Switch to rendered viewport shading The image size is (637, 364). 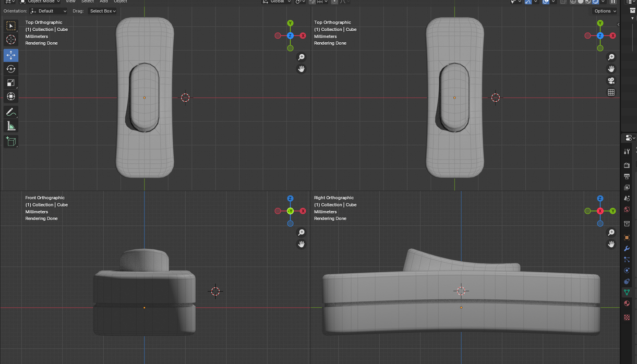[595, 2]
